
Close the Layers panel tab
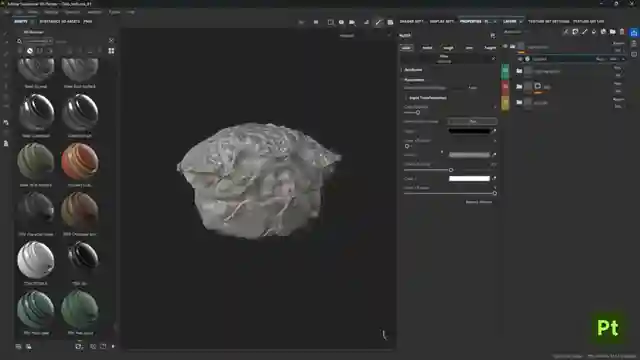click(521, 22)
